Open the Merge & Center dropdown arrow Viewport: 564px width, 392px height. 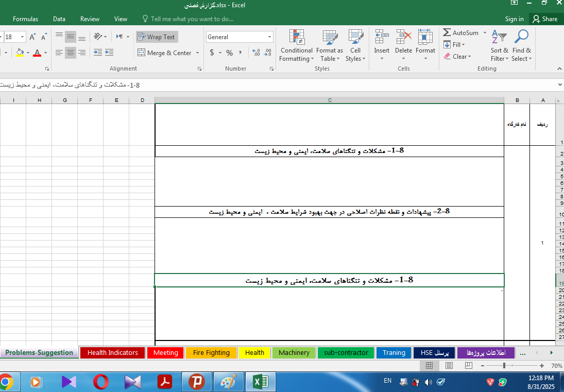[x=197, y=53]
